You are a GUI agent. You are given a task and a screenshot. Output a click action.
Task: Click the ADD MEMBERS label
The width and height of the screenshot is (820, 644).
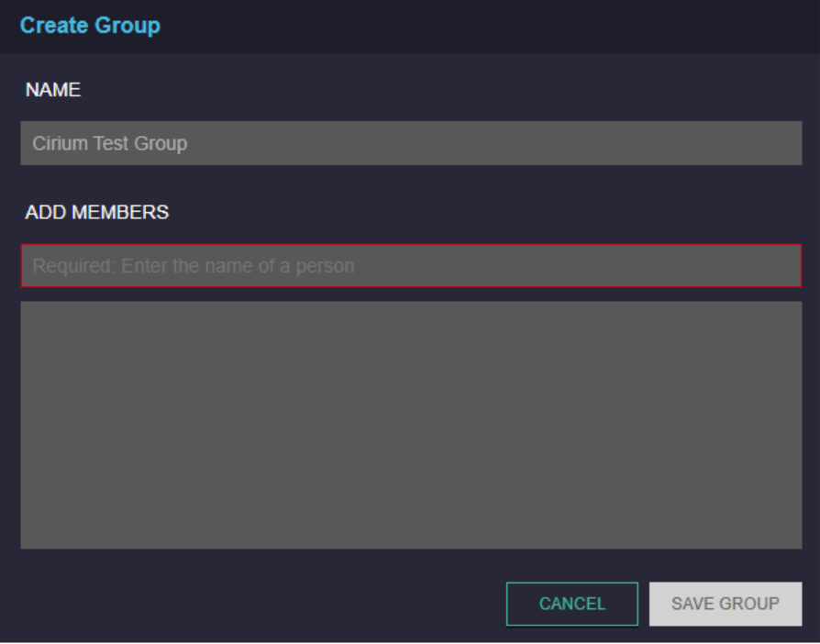[x=96, y=213]
